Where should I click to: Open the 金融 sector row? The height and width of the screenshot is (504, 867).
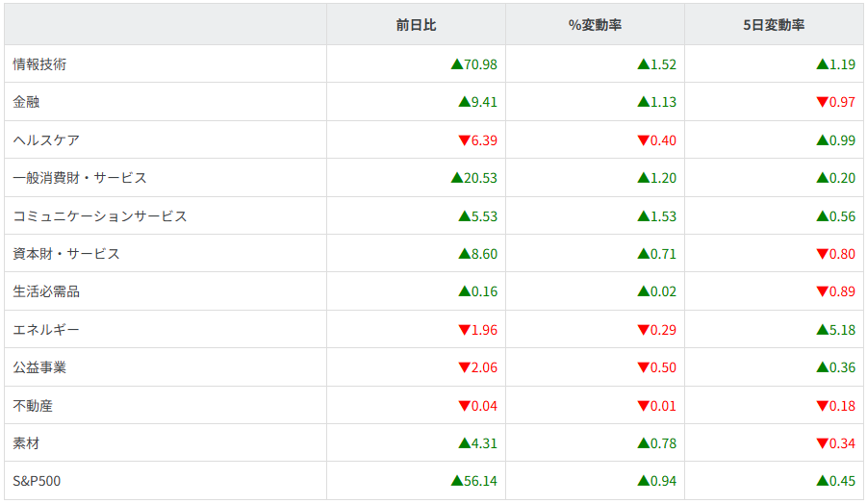(26, 102)
